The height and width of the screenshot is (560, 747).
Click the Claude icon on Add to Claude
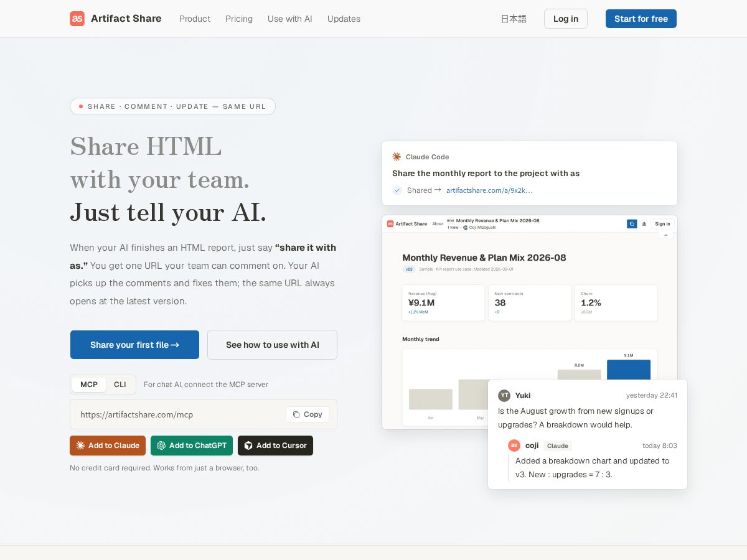click(x=80, y=446)
